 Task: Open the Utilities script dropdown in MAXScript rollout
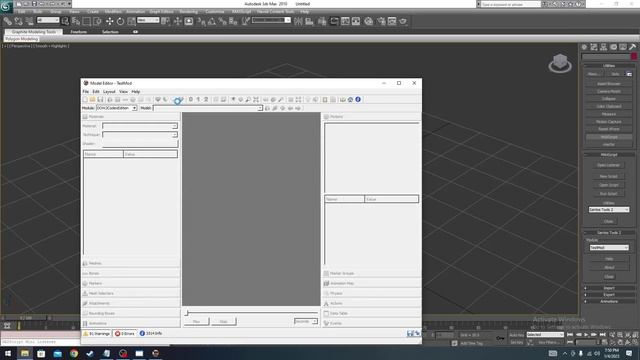[x=609, y=209]
